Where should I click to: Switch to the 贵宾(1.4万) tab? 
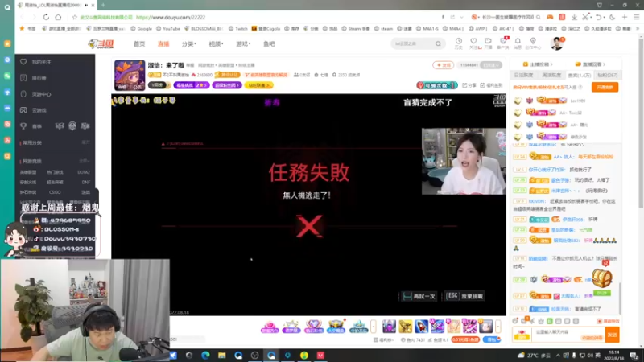click(x=579, y=75)
